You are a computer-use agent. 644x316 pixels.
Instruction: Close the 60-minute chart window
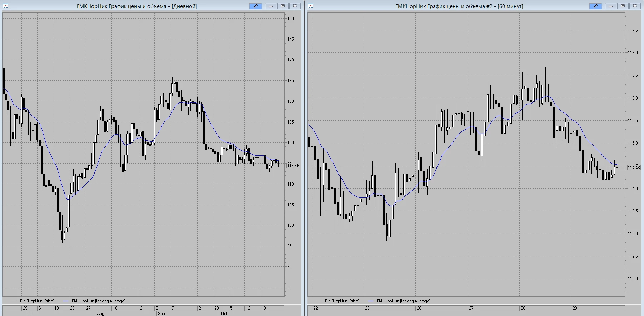click(635, 6)
